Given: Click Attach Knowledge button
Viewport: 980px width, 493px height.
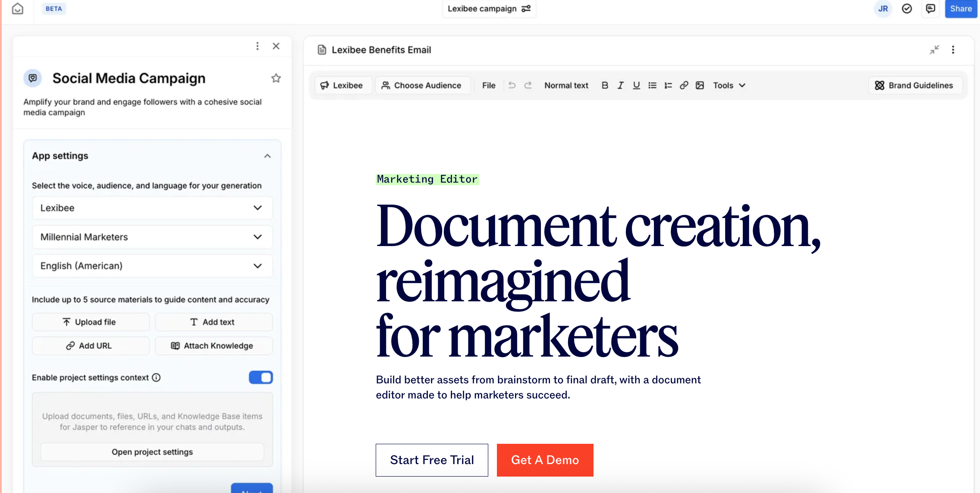Looking at the screenshot, I should point(214,346).
